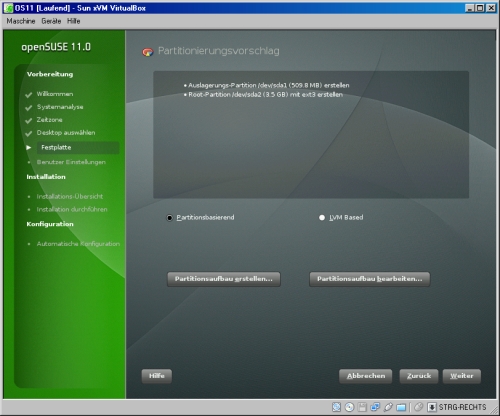500x416 pixels.
Task: Click the Konfiguration section heading
Action: (50, 224)
